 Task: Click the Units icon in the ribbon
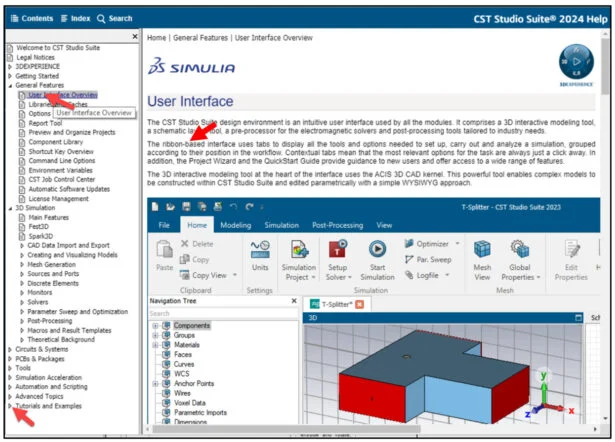coord(260,248)
